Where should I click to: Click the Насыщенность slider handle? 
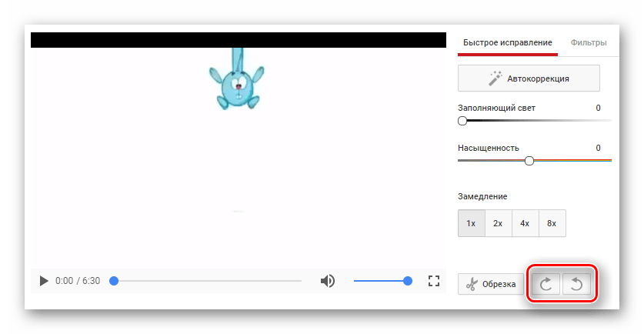tap(529, 161)
